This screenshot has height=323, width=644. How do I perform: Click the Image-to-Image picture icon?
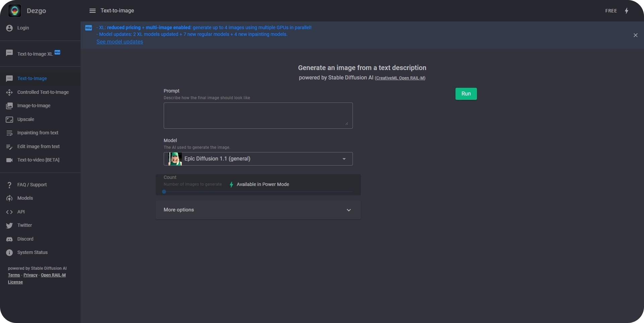(x=9, y=106)
